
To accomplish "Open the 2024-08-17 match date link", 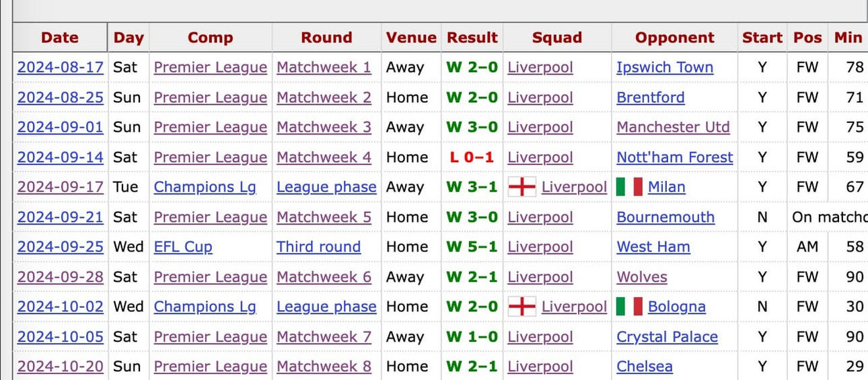I will click(61, 67).
